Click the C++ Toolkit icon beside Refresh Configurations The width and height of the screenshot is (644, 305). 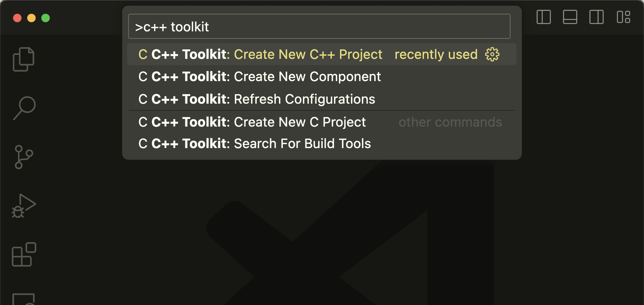(143, 99)
